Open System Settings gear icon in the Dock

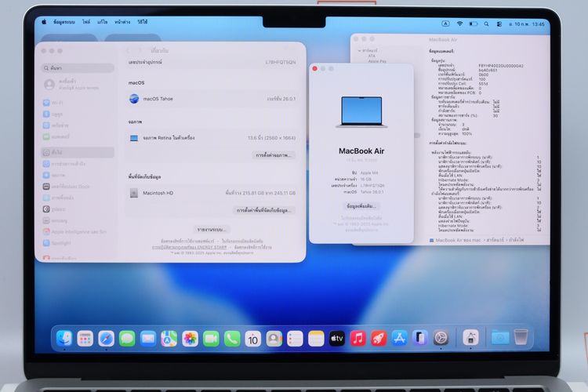(x=441, y=339)
